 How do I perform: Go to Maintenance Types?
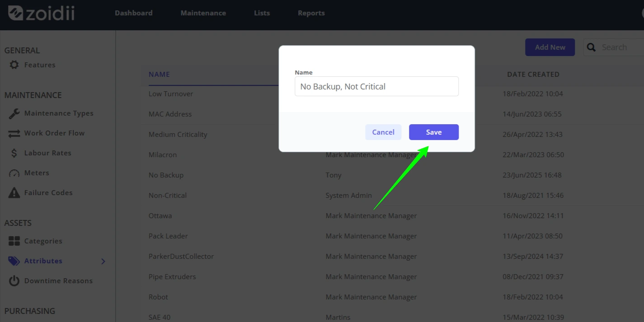coord(59,113)
